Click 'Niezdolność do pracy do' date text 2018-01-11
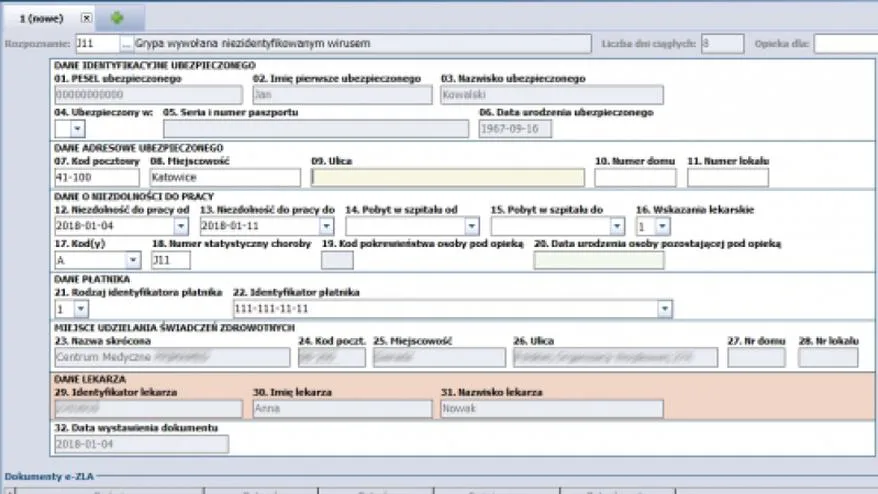 pos(230,226)
